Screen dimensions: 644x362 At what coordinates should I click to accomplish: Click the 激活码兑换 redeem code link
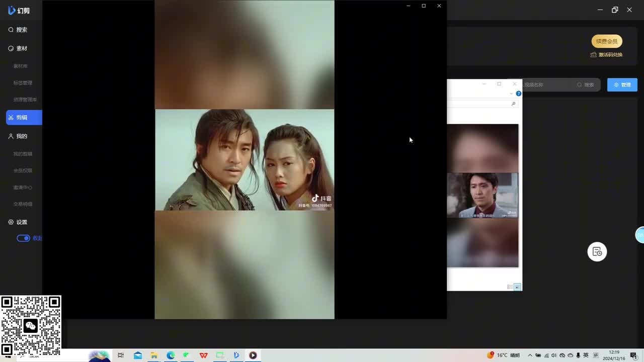[x=607, y=55]
